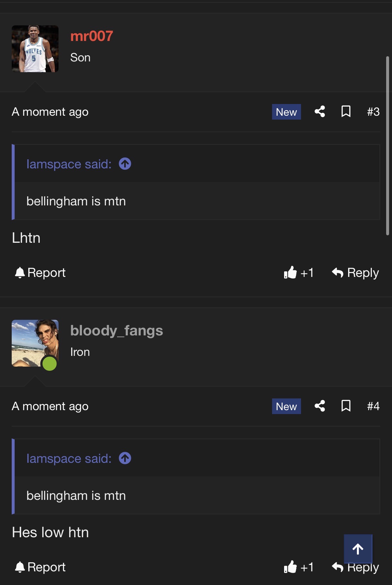Viewport: 392px width, 585px height.
Task: View bloody_fangs' avatar picture
Action: point(35,343)
